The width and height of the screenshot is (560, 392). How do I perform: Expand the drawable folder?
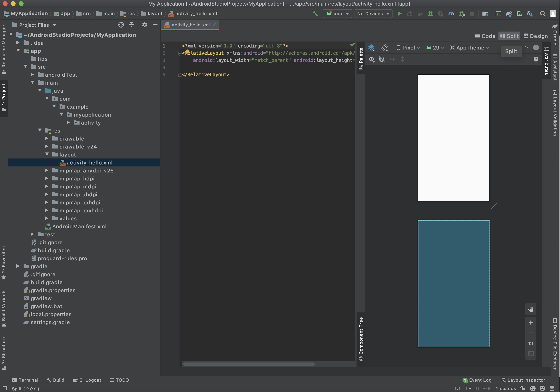coord(47,139)
